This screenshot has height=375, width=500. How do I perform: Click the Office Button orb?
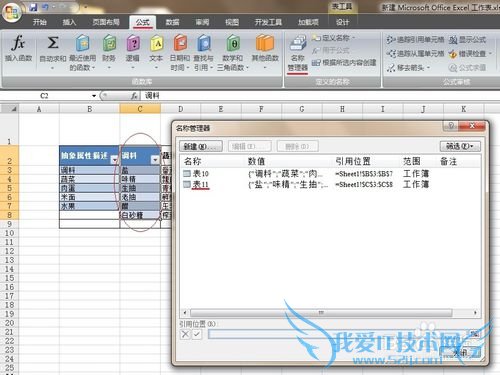[x=11, y=12]
